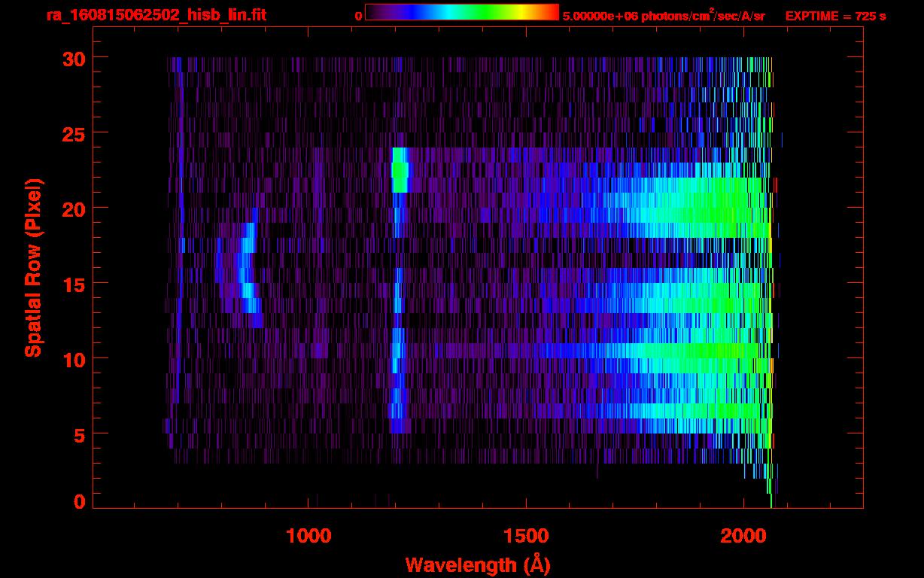Click the y-axis tick label 10
The image size is (924, 578).
tap(73, 359)
